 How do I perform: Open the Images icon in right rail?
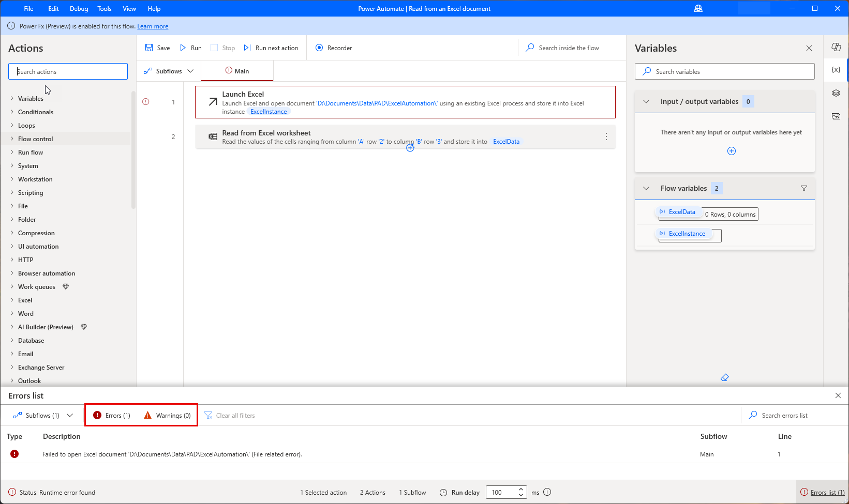(836, 116)
